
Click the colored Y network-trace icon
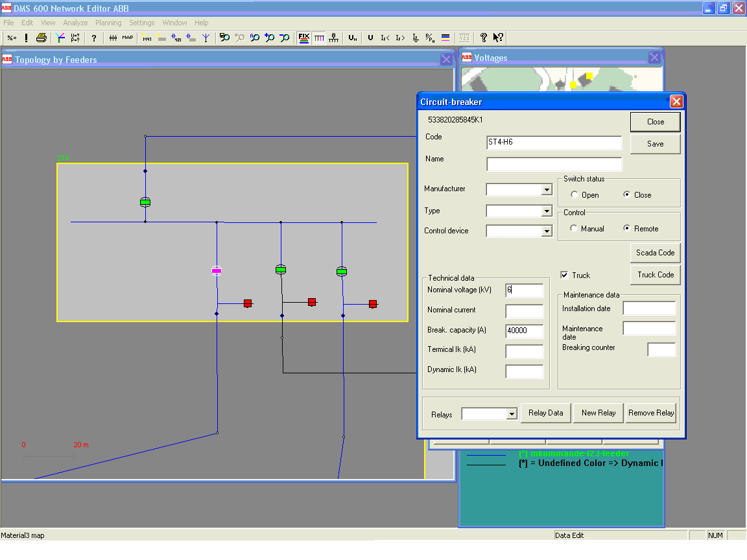(x=60, y=38)
